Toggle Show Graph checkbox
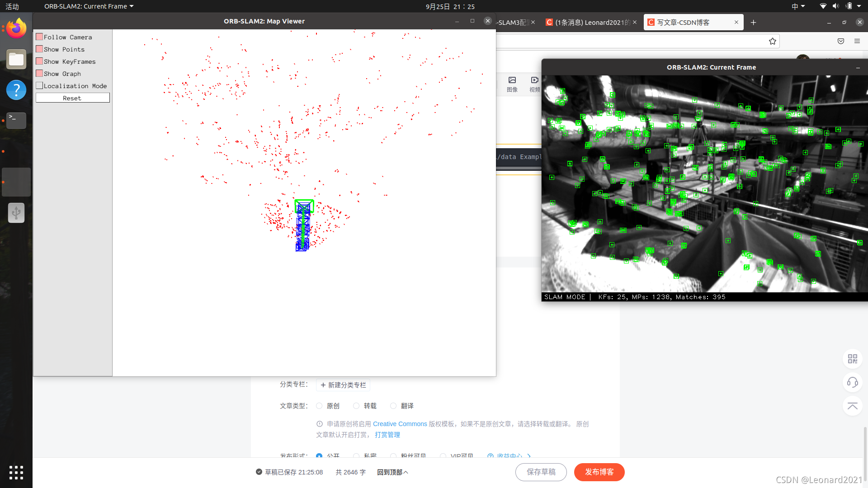Viewport: 868px width, 488px height. coord(39,74)
